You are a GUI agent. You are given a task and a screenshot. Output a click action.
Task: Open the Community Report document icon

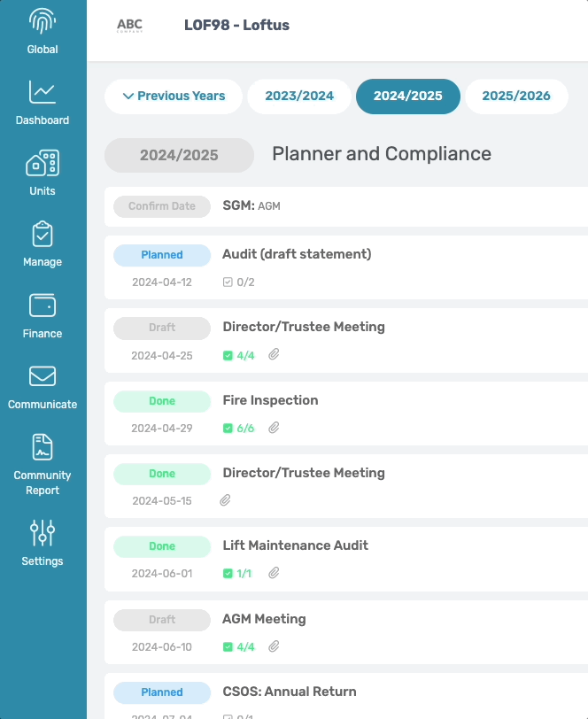pos(43,447)
